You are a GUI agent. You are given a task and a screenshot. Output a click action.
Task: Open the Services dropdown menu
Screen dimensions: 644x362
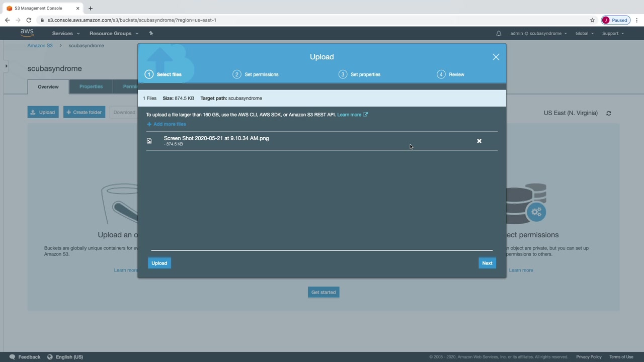66,33
